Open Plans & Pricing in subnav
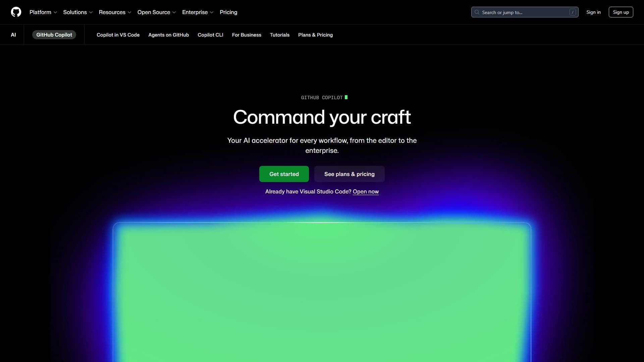This screenshot has height=362, width=644. click(315, 35)
